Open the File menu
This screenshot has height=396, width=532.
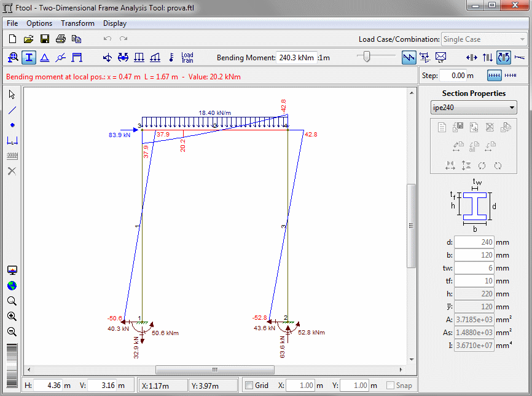click(x=12, y=23)
